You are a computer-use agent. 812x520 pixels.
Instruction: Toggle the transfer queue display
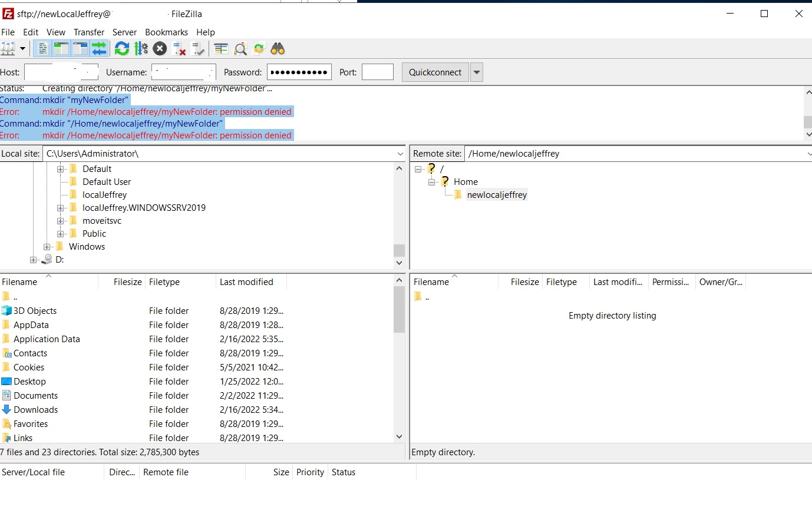(x=98, y=48)
